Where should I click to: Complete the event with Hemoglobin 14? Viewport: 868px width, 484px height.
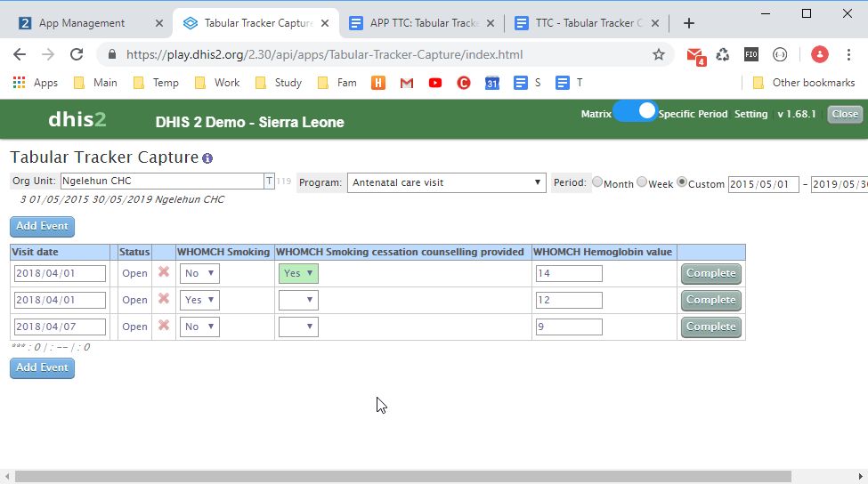tap(710, 273)
